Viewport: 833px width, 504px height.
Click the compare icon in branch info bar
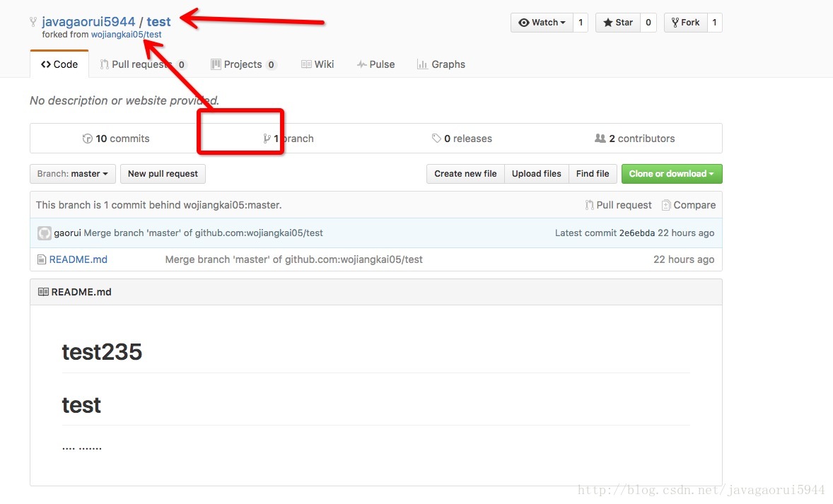665,205
